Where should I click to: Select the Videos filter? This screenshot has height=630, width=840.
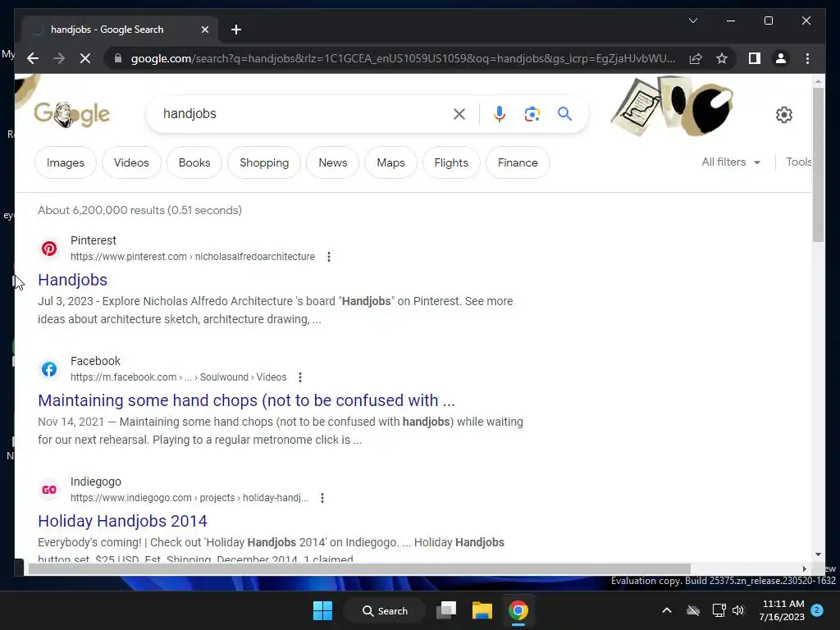tap(131, 162)
